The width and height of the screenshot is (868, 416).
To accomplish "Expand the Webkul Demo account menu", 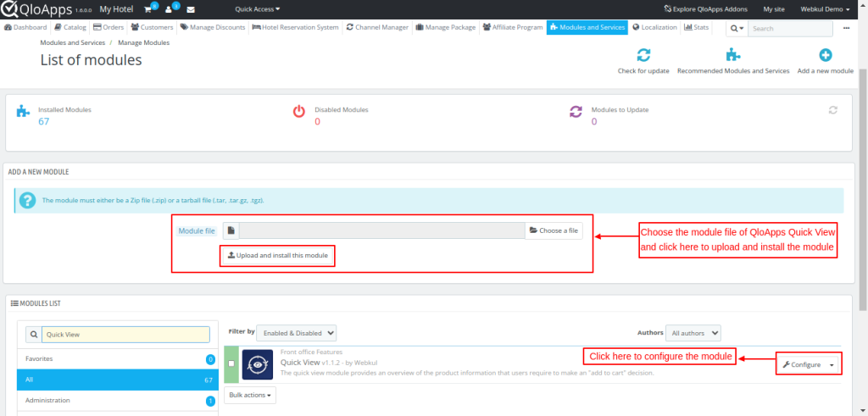I will point(825,9).
